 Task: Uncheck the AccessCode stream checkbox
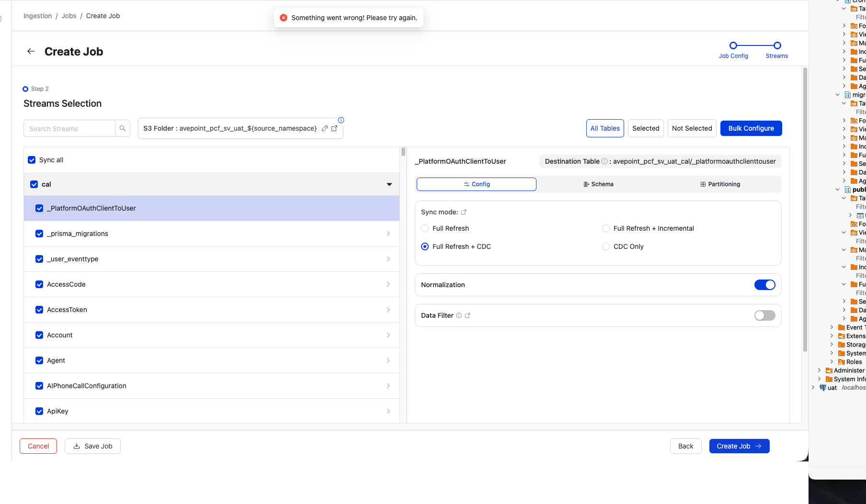pyautogui.click(x=39, y=284)
